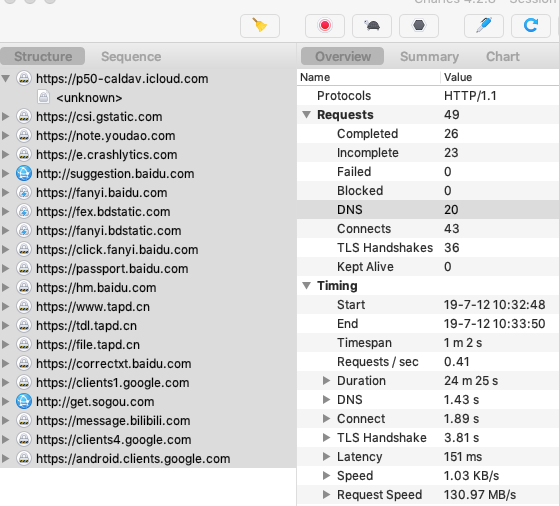Image resolution: width=559 pixels, height=506 pixels.
Task: Open the Overview tab
Action: tap(343, 56)
